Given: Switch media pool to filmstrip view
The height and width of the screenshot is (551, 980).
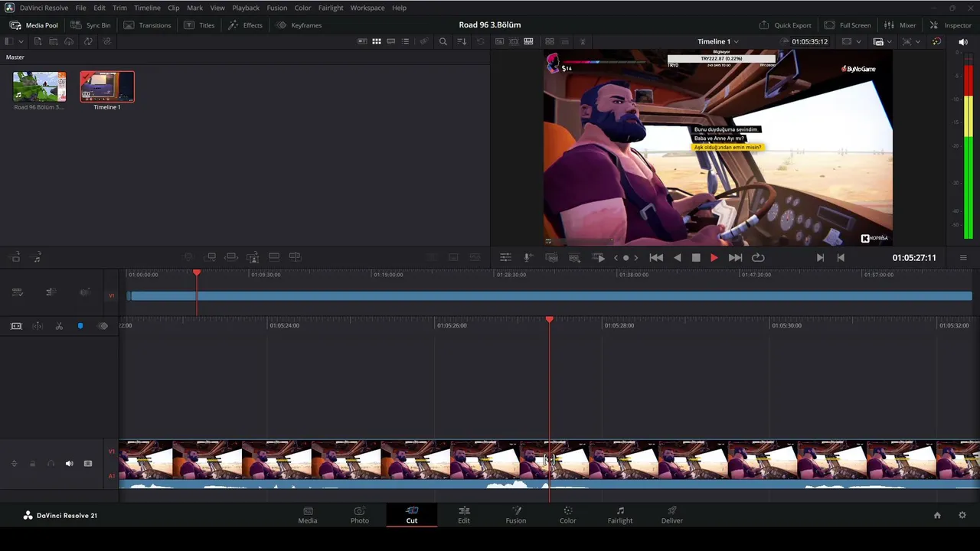Looking at the screenshot, I should [x=390, y=41].
